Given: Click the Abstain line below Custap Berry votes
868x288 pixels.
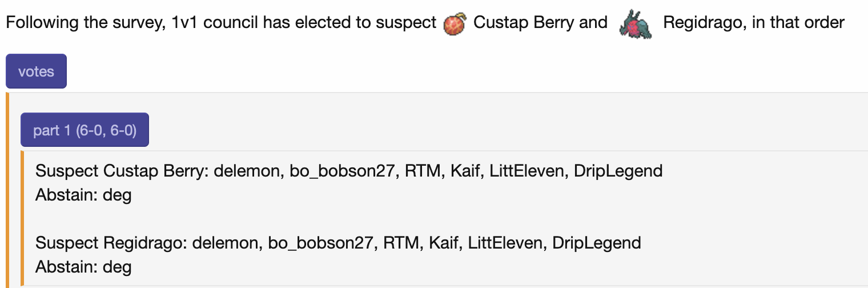Looking at the screenshot, I should pyautogui.click(x=83, y=195).
